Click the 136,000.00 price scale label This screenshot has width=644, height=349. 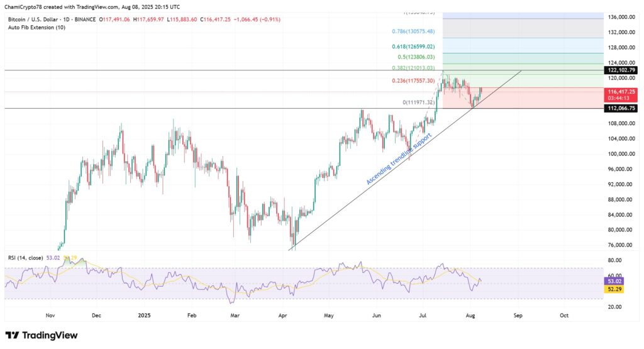[621, 17]
